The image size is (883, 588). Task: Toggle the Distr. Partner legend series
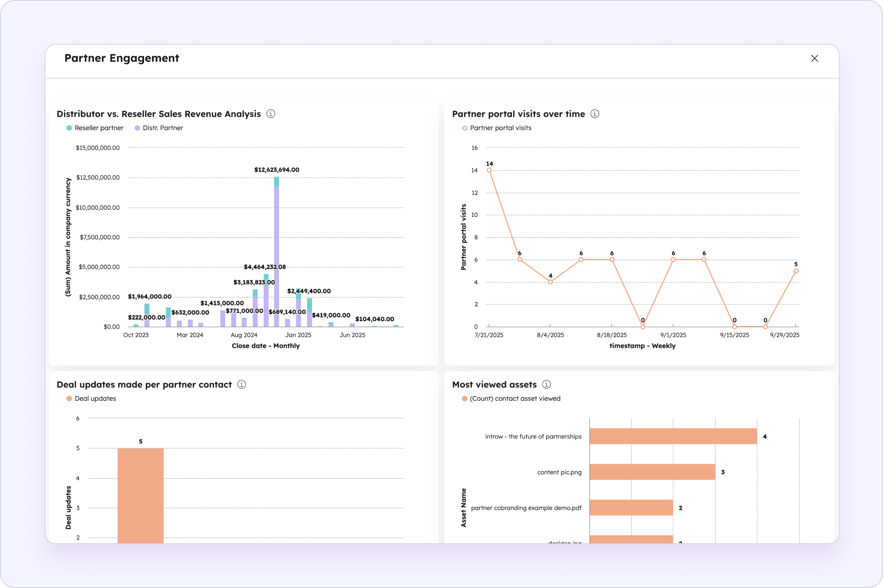pyautogui.click(x=159, y=128)
